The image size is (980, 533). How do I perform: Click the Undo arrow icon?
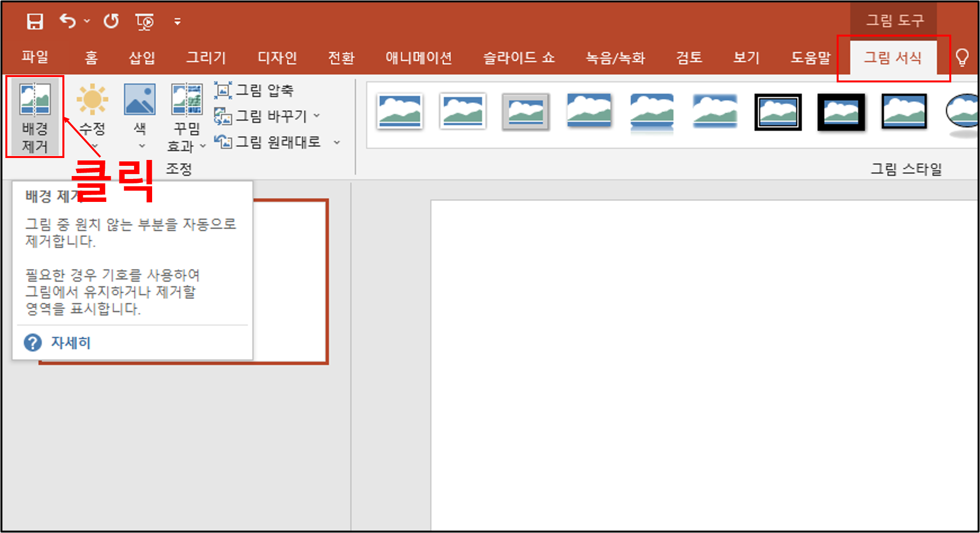click(x=68, y=21)
